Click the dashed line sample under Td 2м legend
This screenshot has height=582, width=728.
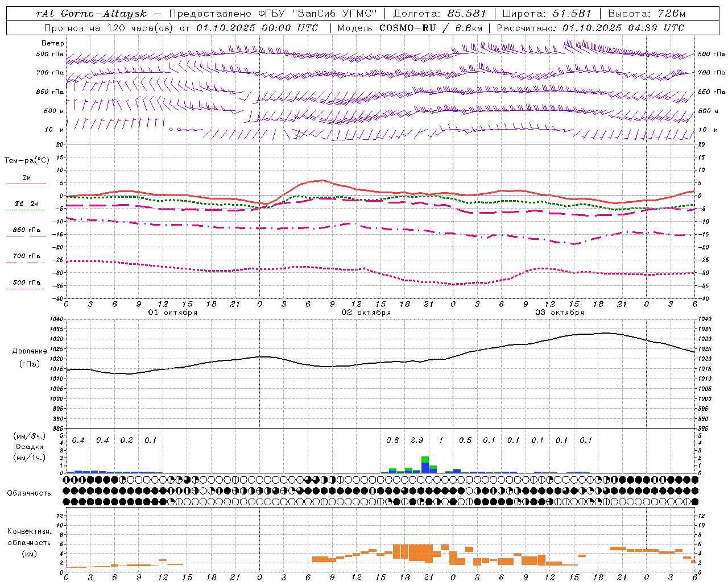pyautogui.click(x=25, y=210)
